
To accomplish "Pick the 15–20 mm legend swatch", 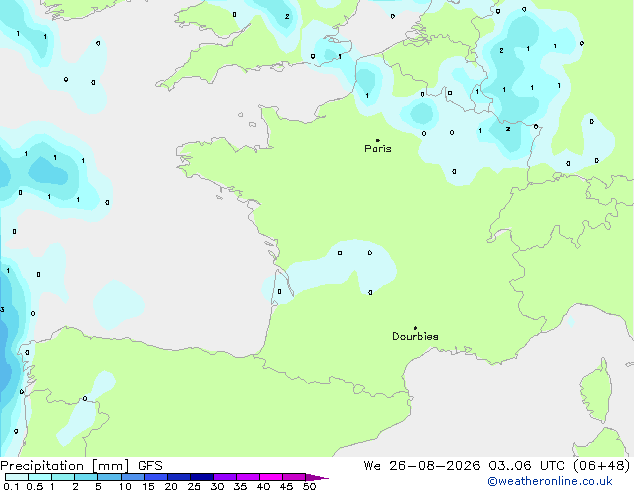I will click(x=156, y=477).
